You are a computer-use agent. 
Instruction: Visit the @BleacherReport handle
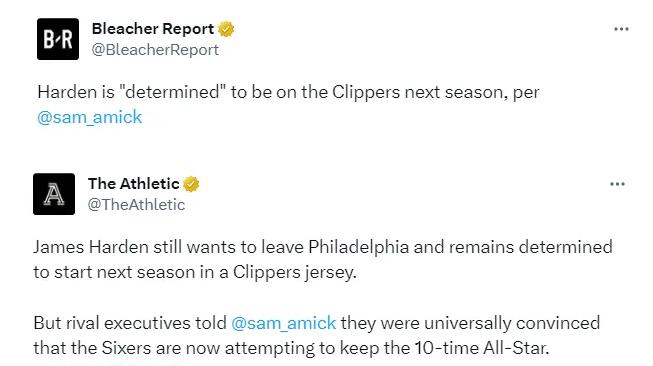[x=155, y=50]
